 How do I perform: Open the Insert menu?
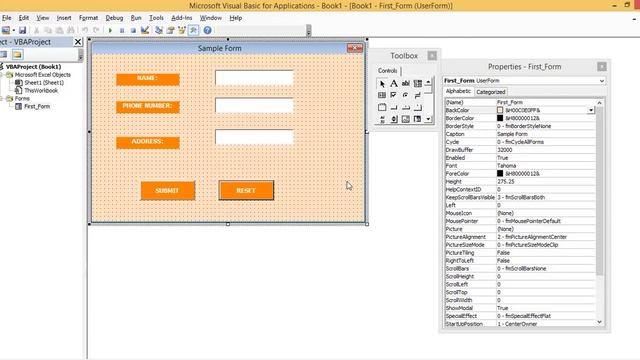(64, 18)
